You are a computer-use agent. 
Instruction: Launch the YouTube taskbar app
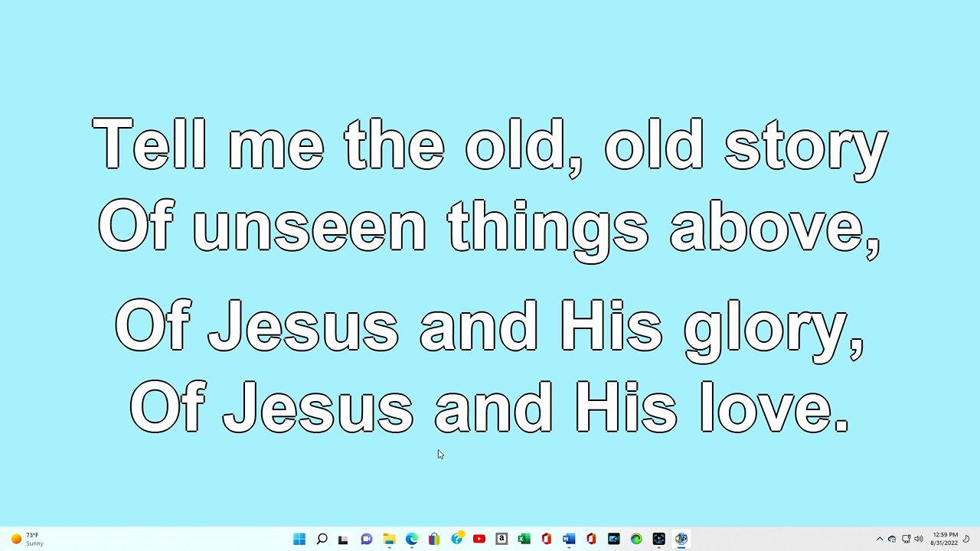tap(479, 539)
